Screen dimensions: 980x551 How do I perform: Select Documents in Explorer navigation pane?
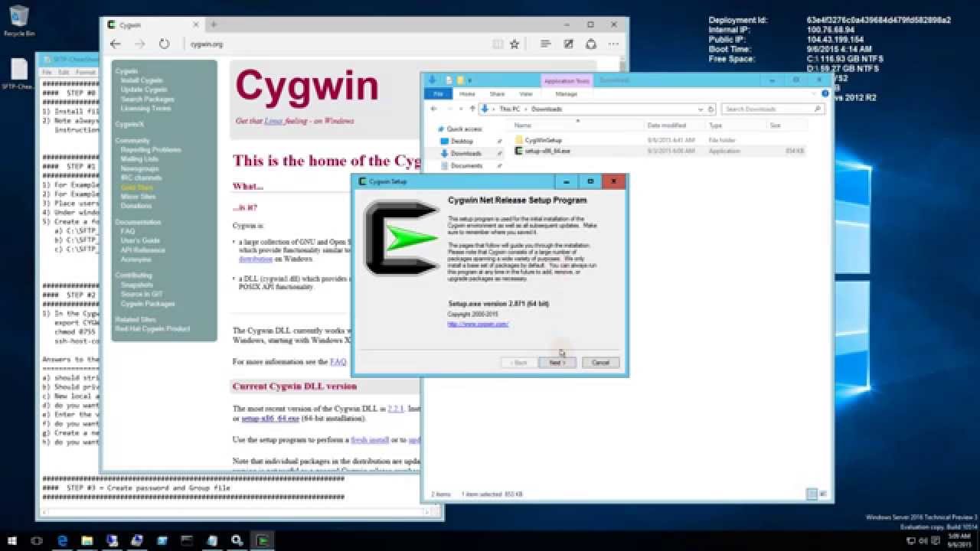tap(466, 165)
